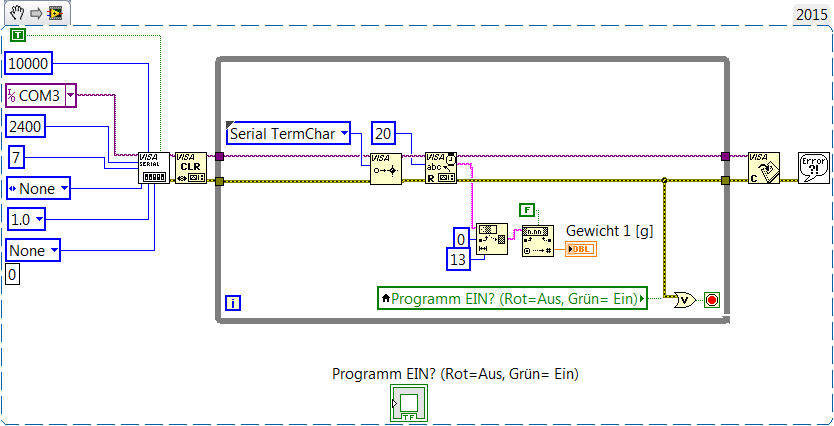The height and width of the screenshot is (426, 834).
Task: Open the Serial TermChar property selector
Action: 289,133
